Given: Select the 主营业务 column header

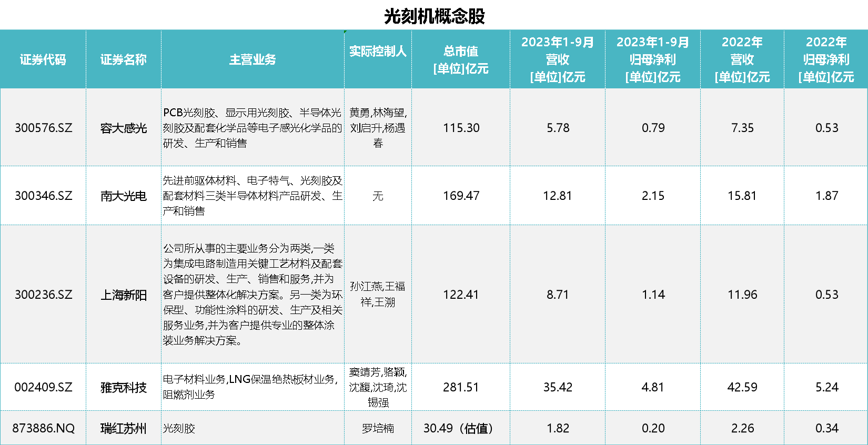Looking at the screenshot, I should [253, 59].
